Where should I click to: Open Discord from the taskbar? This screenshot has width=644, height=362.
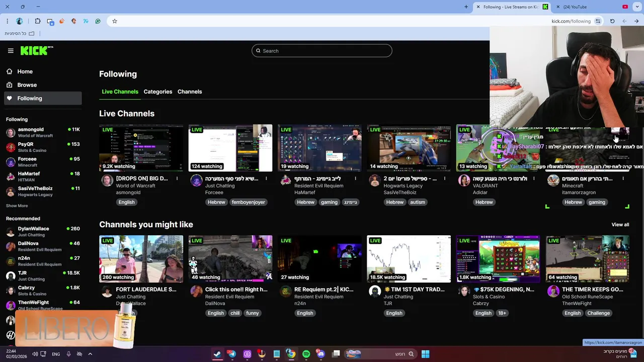(x=321, y=354)
